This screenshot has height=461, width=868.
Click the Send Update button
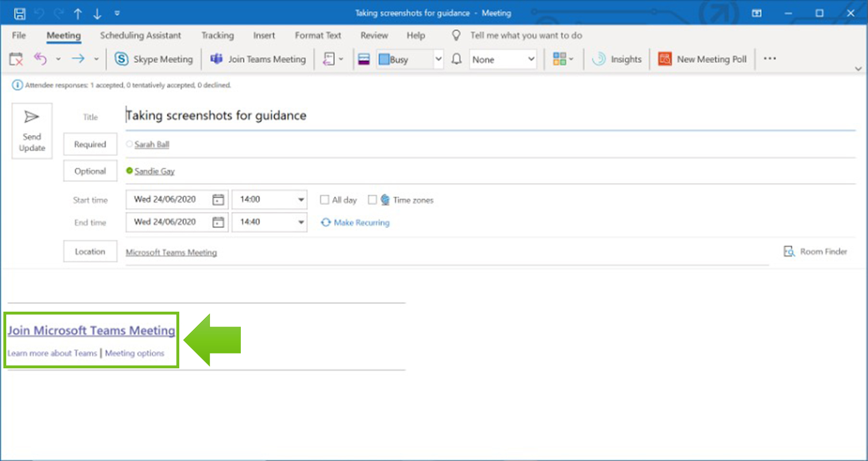pyautogui.click(x=32, y=131)
